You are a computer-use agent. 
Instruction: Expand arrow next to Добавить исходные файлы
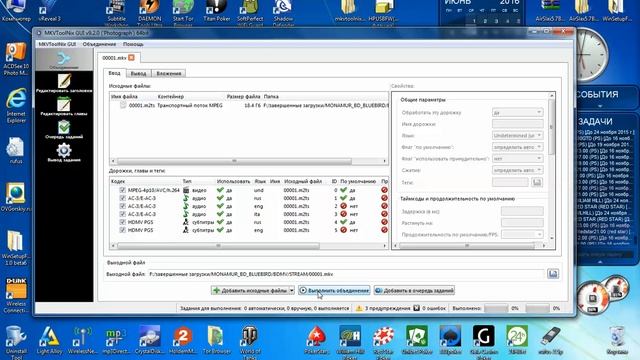pyautogui.click(x=292, y=290)
